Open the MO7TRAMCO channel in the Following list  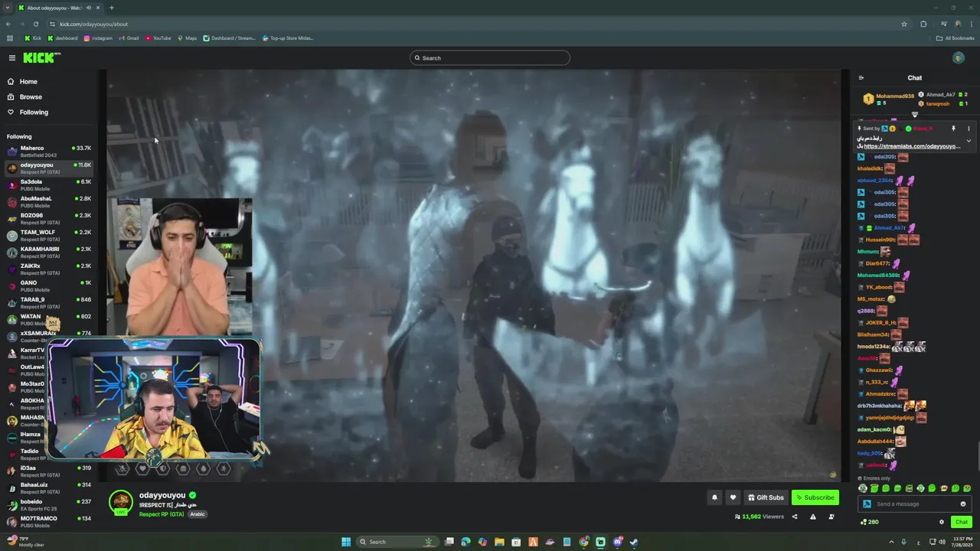coord(47,522)
